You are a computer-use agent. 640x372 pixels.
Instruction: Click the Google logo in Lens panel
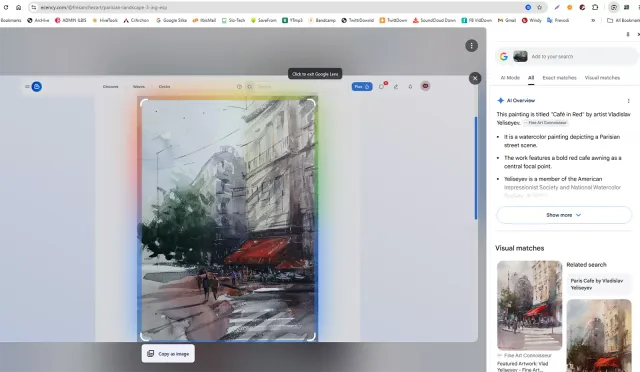pyautogui.click(x=504, y=56)
